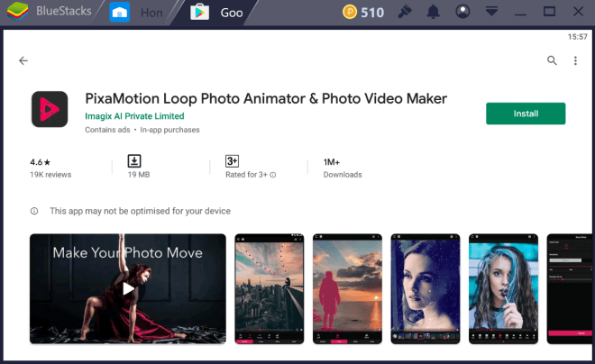Open the woman portrait with rain screenshot
The width and height of the screenshot is (595, 364).
coord(426,289)
